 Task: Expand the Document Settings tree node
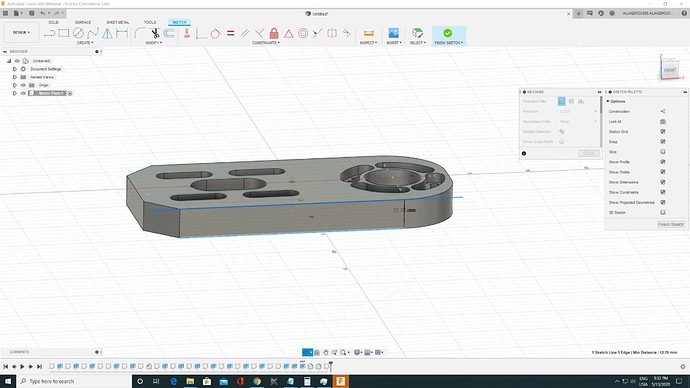(x=15, y=69)
